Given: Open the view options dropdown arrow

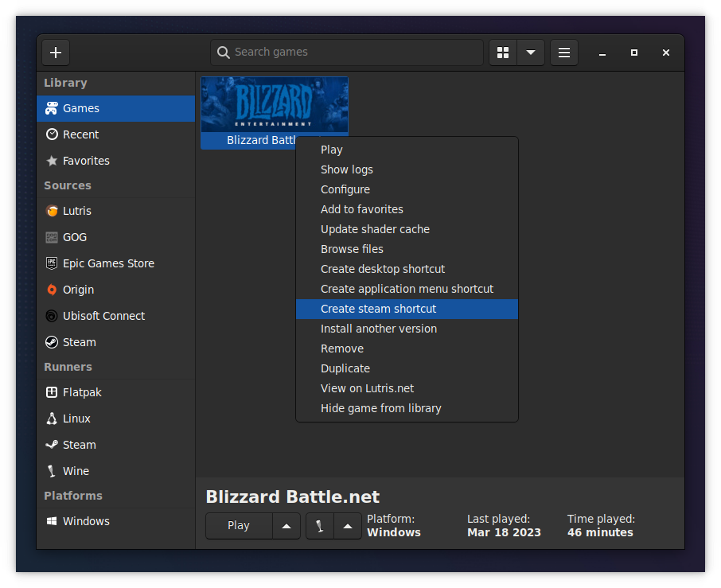Looking at the screenshot, I should (x=531, y=53).
